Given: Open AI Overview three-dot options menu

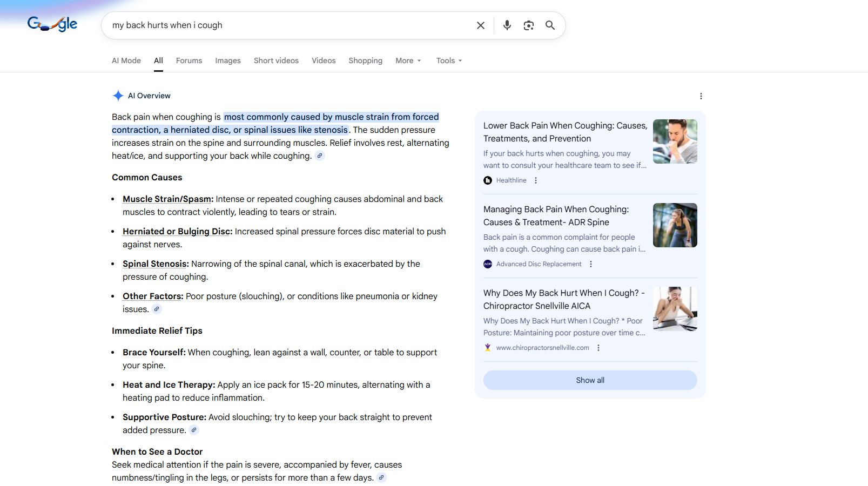Looking at the screenshot, I should [701, 96].
